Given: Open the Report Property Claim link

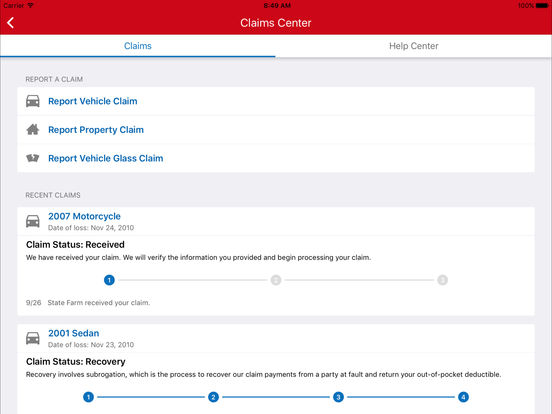Looking at the screenshot, I should 96,130.
